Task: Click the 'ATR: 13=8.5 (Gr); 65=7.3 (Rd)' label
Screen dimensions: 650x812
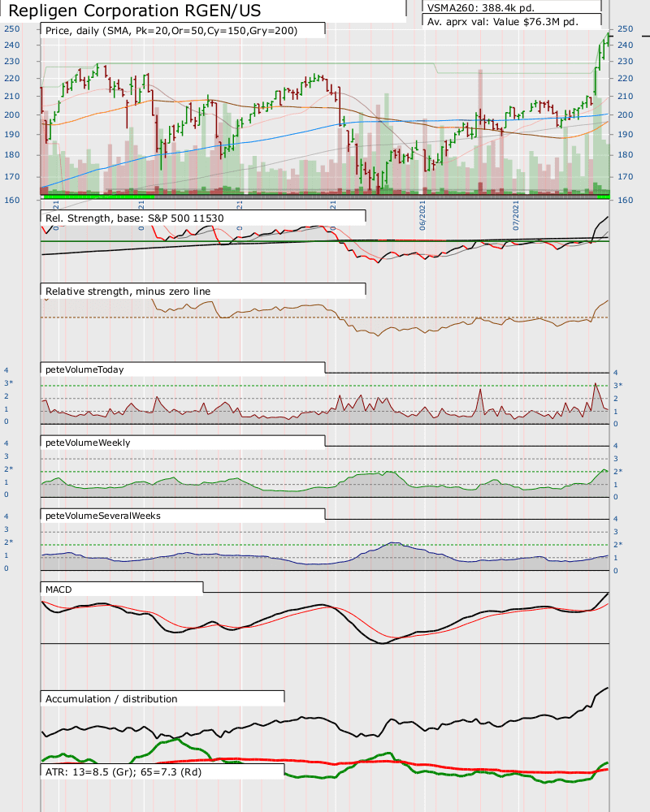Action: tap(123, 771)
